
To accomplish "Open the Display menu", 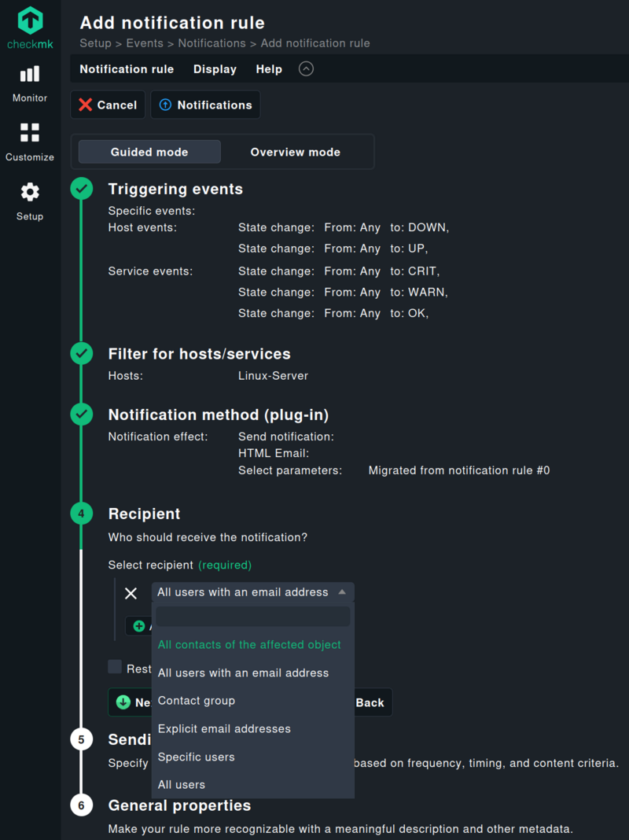I will tap(215, 69).
